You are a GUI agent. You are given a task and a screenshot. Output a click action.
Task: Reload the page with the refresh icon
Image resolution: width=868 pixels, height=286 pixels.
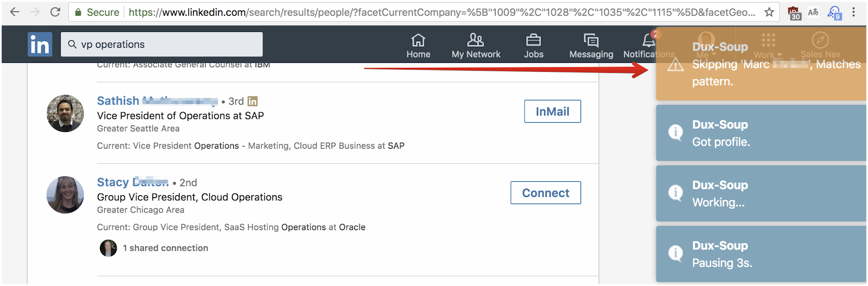pos(55,12)
